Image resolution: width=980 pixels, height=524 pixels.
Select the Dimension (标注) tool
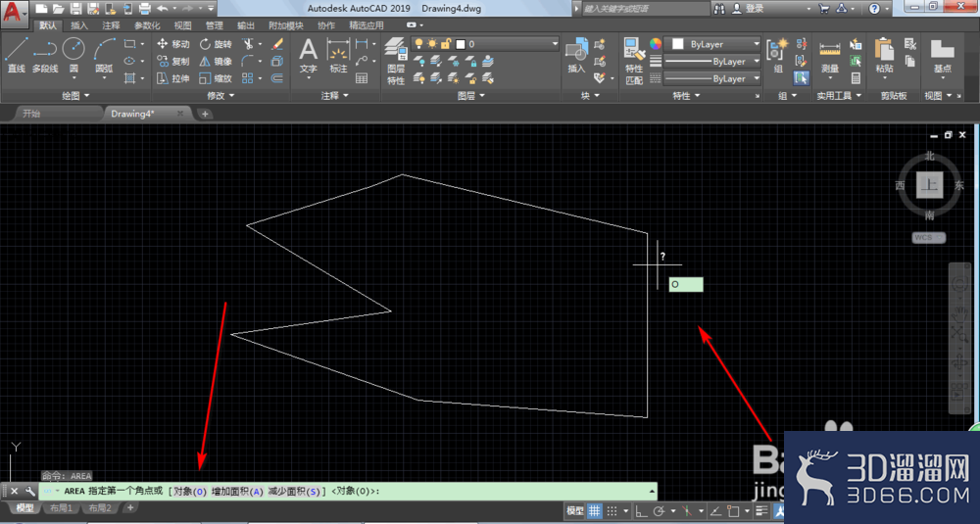click(x=338, y=55)
